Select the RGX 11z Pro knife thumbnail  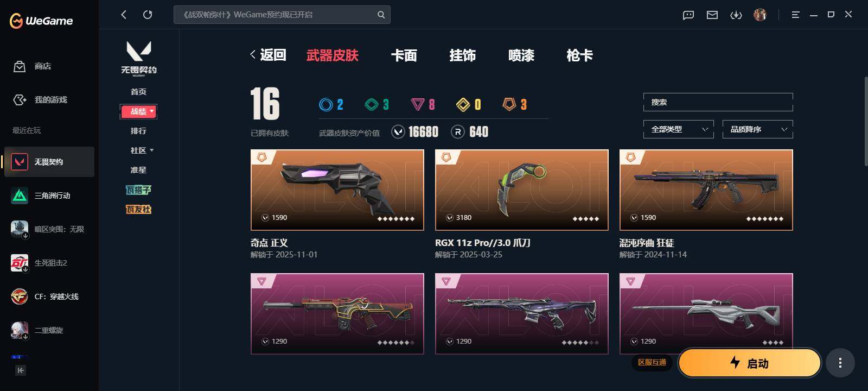coord(522,190)
